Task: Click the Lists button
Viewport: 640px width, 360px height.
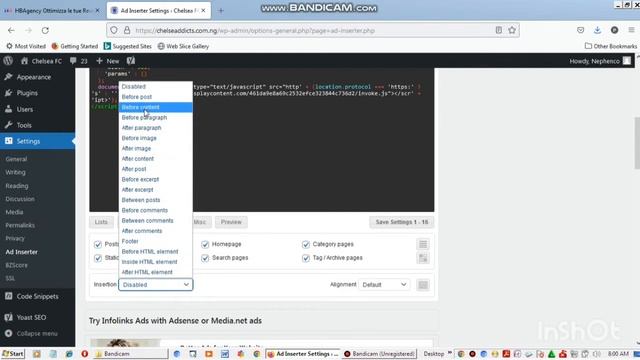Action: [101, 222]
